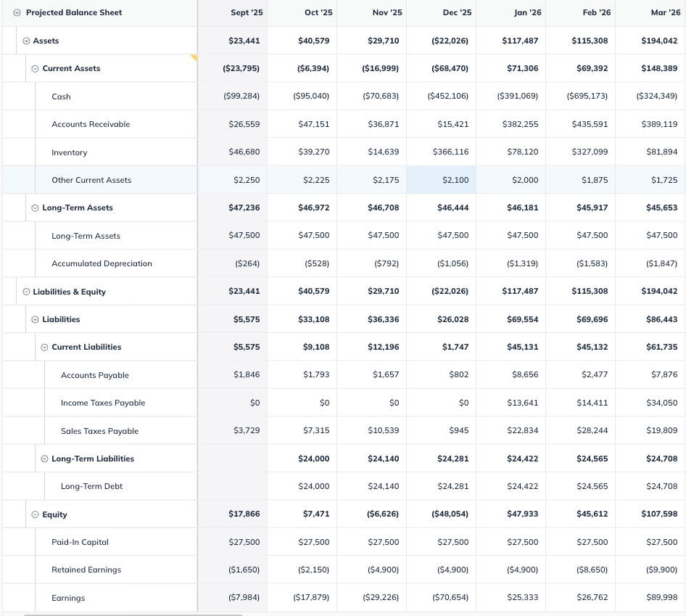Collapse the Long-Term Liabilities chevron
The height and width of the screenshot is (616, 686).
44,459
